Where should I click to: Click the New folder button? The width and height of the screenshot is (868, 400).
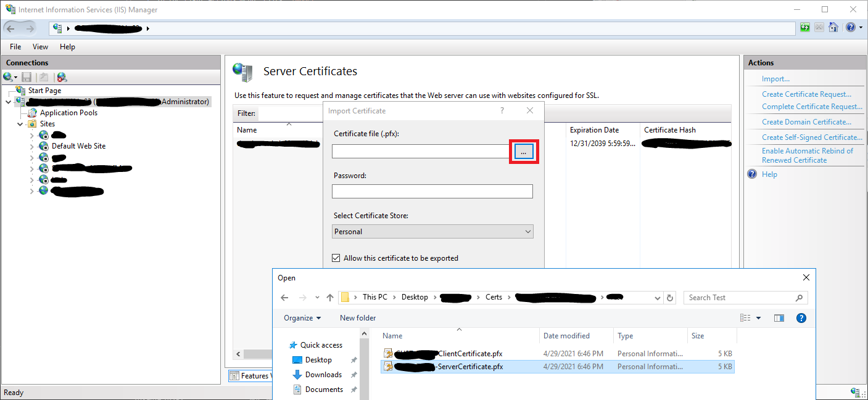point(358,318)
